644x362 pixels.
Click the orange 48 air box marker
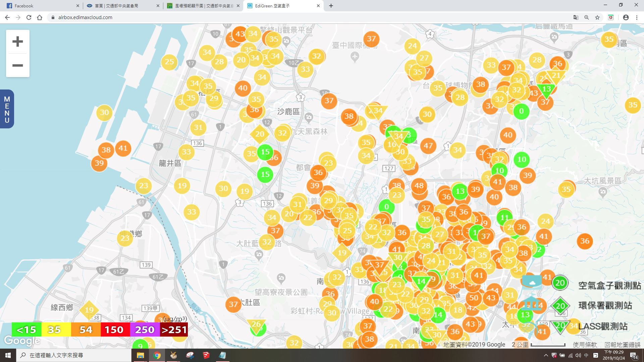(419, 185)
